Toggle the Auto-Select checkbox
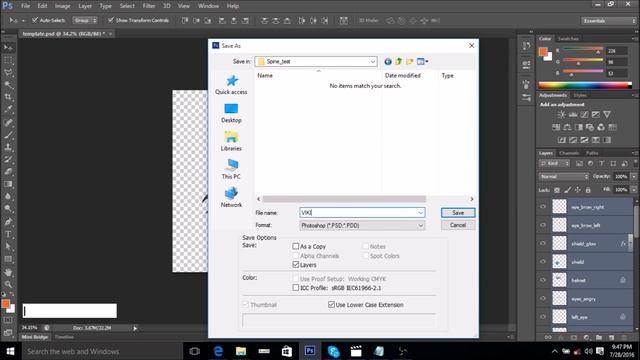The height and width of the screenshot is (360, 640). point(35,20)
